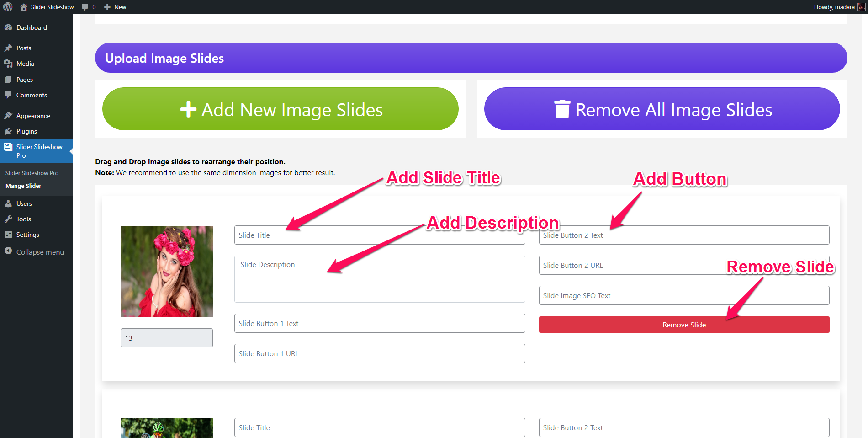This screenshot has width=868, height=438.
Task: Click the Upload Image Slides header bar
Action: (471, 58)
